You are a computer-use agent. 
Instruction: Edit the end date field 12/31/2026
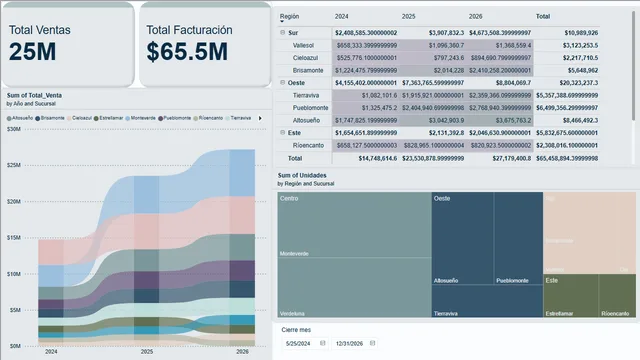pos(349,344)
